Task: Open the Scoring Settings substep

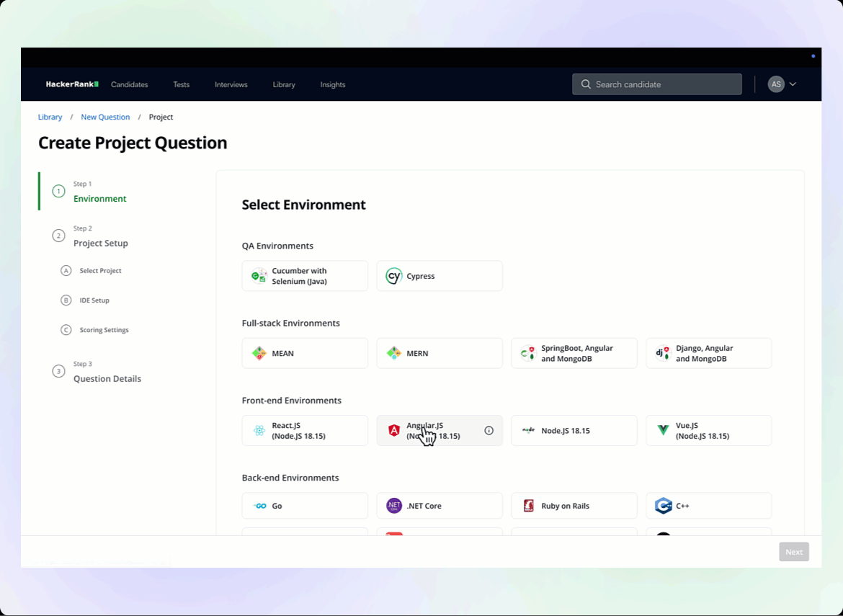Action: click(x=104, y=329)
